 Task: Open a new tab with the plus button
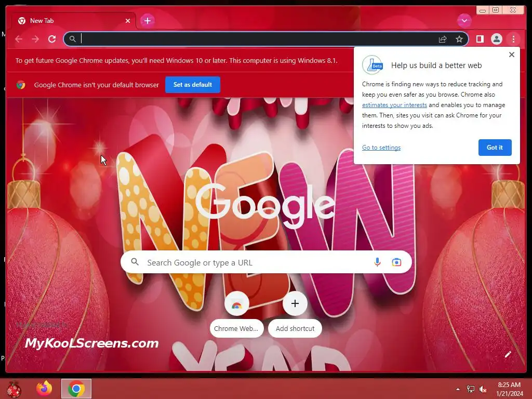(147, 21)
